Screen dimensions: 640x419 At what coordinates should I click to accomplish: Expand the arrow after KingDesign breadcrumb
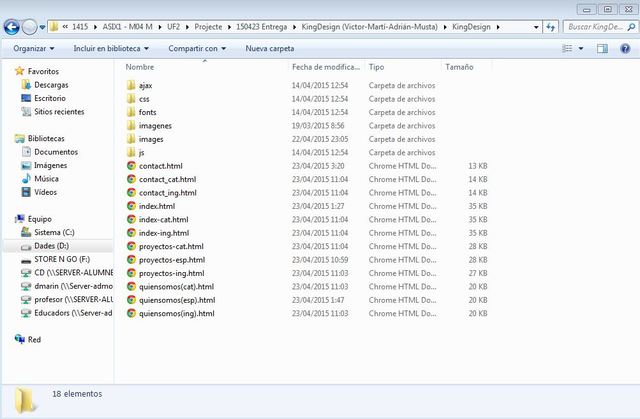click(498, 27)
